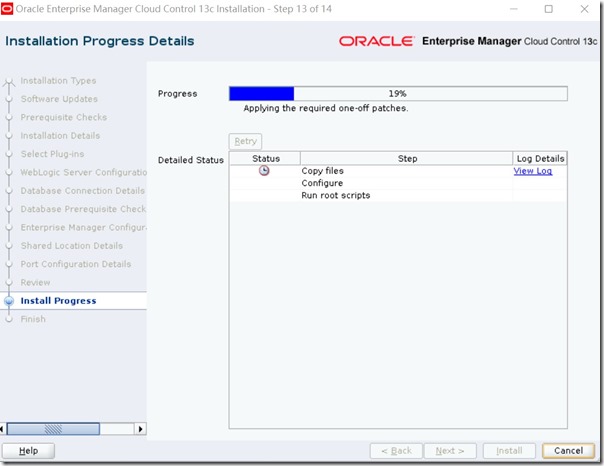Minimize the installer window

(x=513, y=9)
